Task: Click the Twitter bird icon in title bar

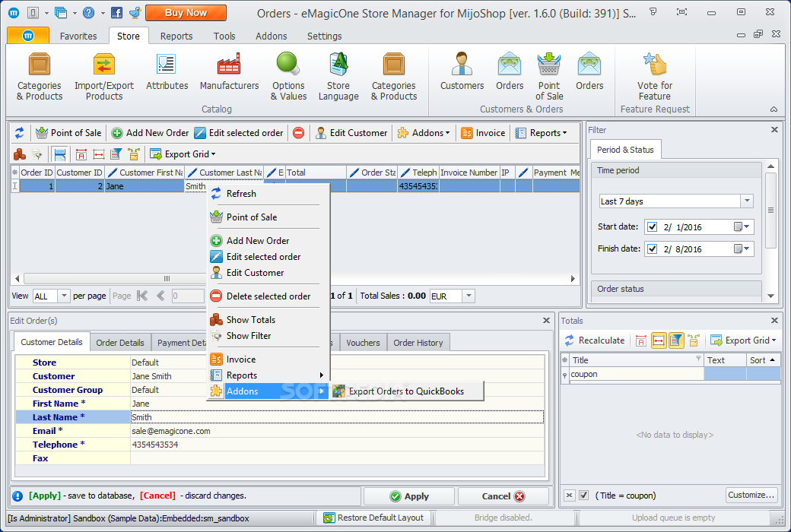Action: click(x=135, y=13)
